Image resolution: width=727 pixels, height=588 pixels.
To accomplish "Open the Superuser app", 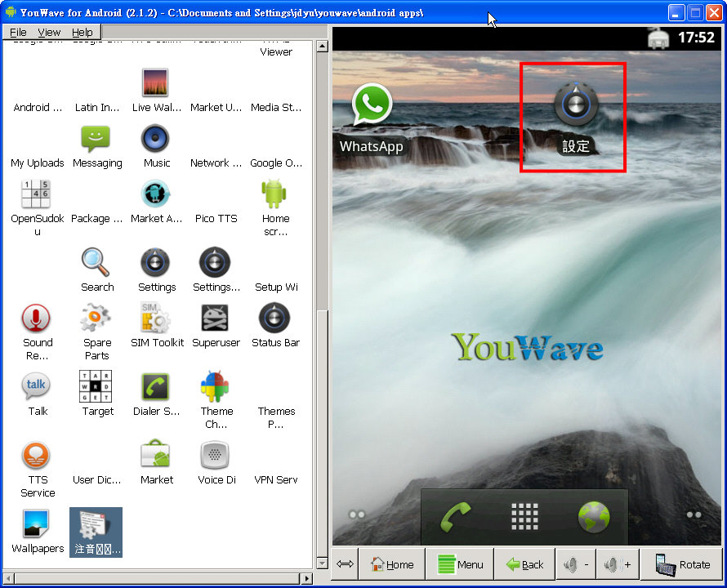I will (215, 318).
